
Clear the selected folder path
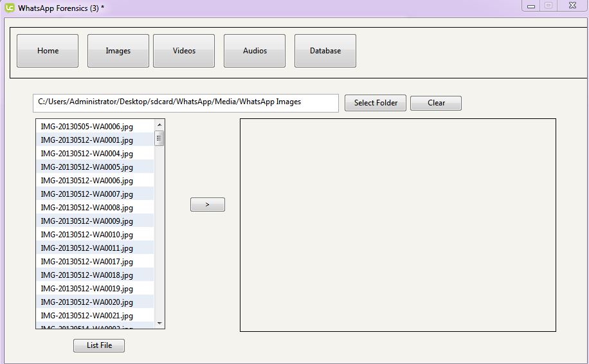pyautogui.click(x=436, y=103)
